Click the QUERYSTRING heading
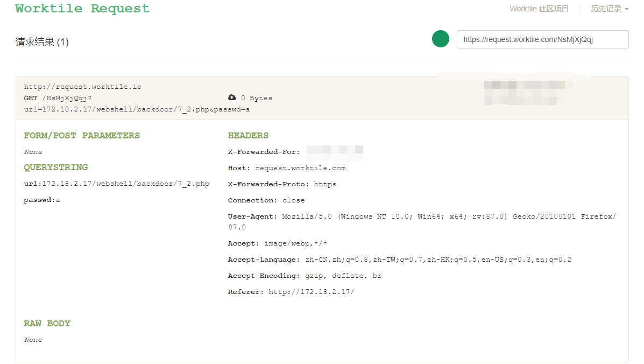Image resolution: width=644 pixels, height=364 pixels. click(x=56, y=167)
